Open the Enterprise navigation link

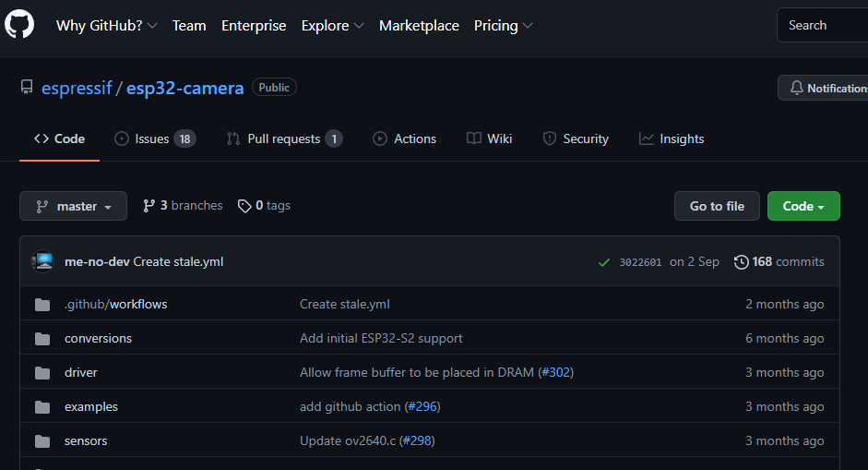254,26
